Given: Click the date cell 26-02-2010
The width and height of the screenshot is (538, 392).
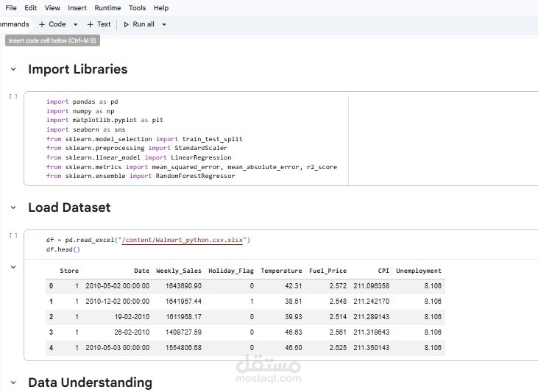Looking at the screenshot, I should (132, 332).
